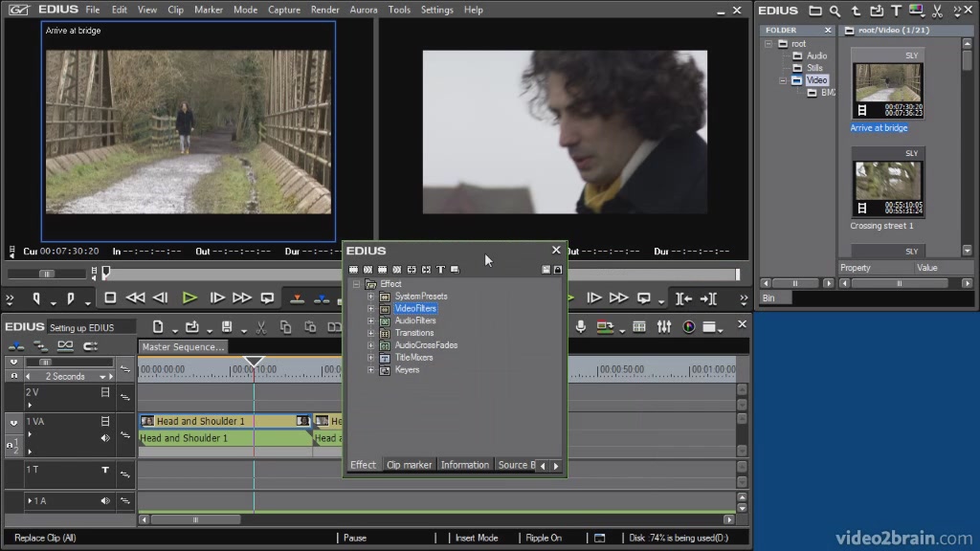Viewport: 980px width, 551px height.
Task: Open the audio mixer icon
Action: pos(664,326)
